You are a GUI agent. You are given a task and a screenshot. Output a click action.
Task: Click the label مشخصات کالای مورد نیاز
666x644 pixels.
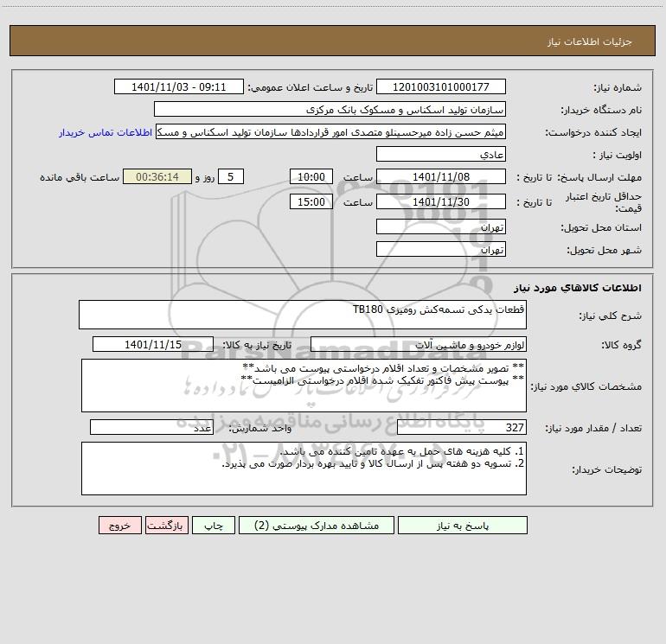click(x=586, y=386)
